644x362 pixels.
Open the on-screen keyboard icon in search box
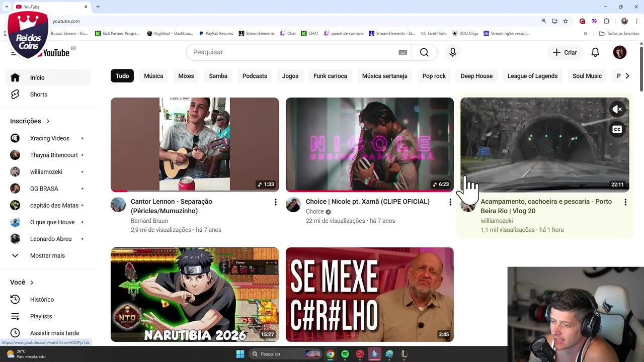(x=403, y=52)
